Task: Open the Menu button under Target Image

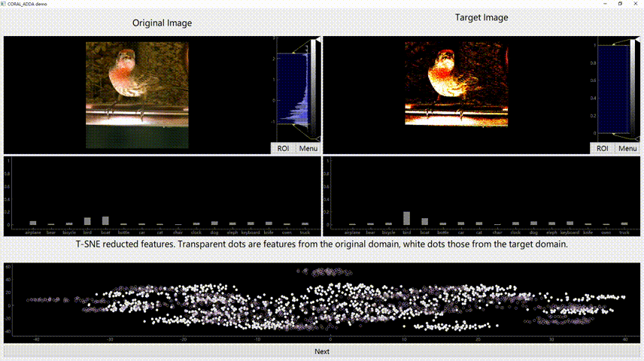Action: point(627,148)
